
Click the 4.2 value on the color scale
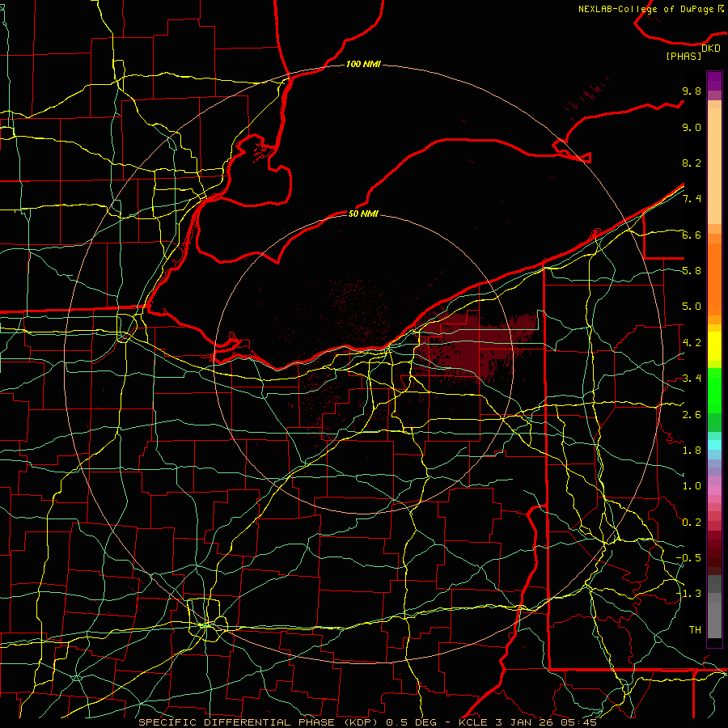pyautogui.click(x=692, y=343)
